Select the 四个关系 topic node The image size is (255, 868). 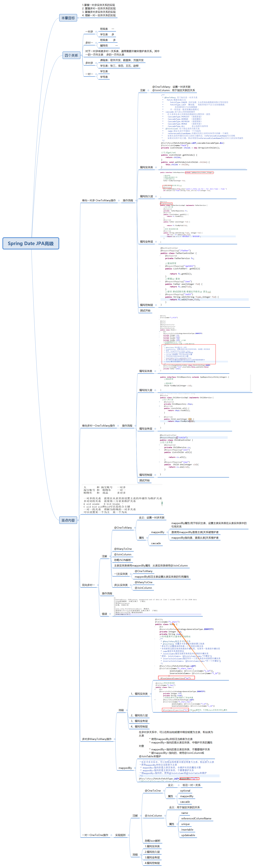(x=71, y=55)
